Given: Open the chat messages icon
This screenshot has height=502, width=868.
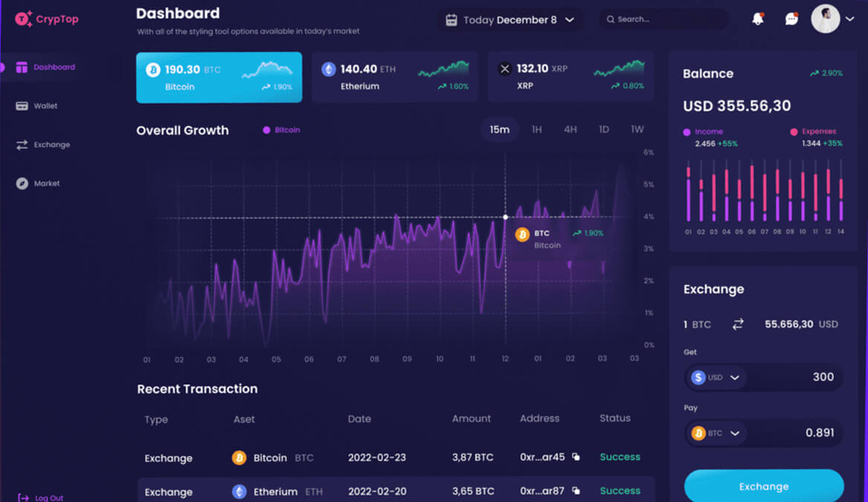Looking at the screenshot, I should coord(791,19).
